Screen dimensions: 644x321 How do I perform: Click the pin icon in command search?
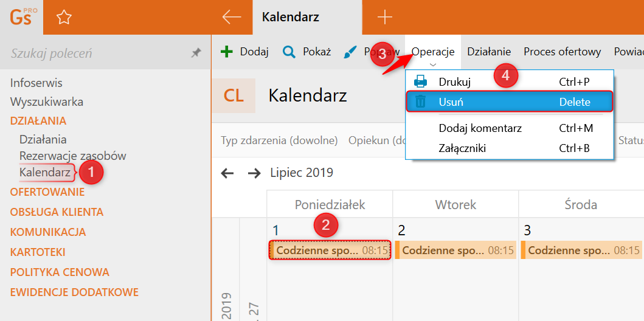point(196,52)
